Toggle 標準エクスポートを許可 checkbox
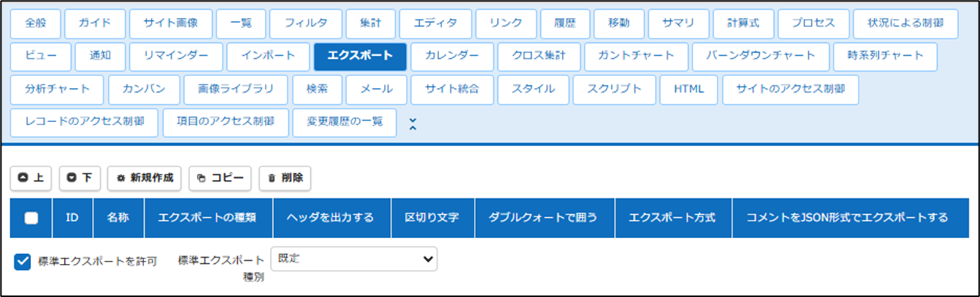Screen dimensions: 980x297 click(x=23, y=261)
